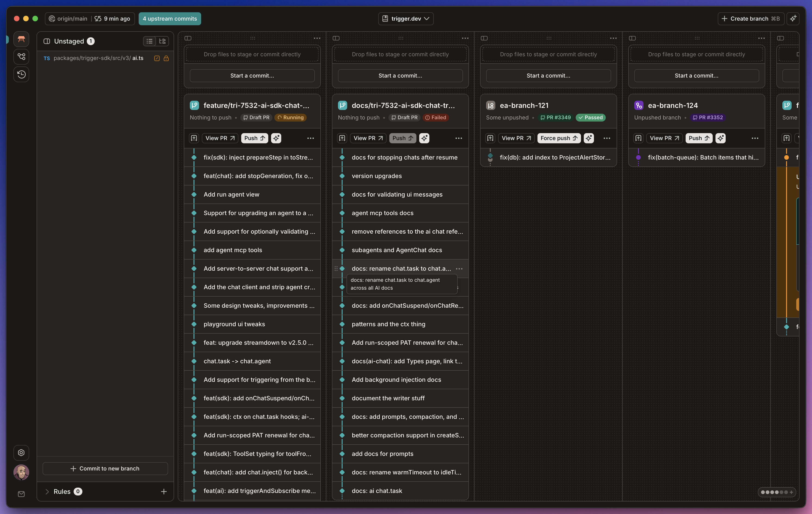Switch Unstaged panel to list view
Screen dimensions: 812x514
[149, 41]
